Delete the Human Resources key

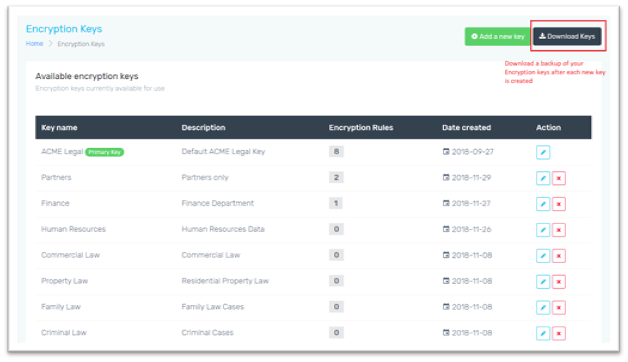tap(559, 230)
